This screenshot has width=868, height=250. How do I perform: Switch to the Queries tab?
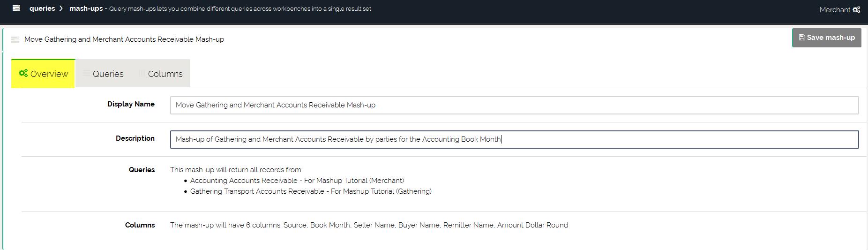point(108,74)
